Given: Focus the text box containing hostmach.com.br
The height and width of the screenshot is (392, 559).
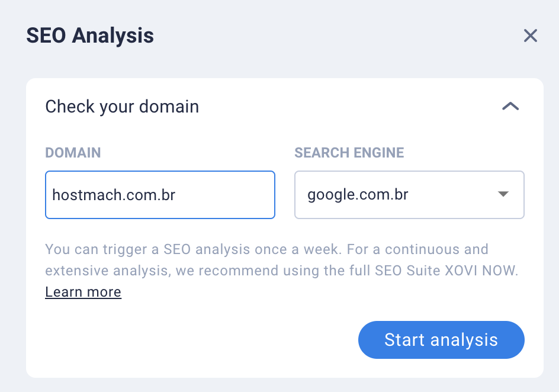Looking at the screenshot, I should click(x=160, y=195).
